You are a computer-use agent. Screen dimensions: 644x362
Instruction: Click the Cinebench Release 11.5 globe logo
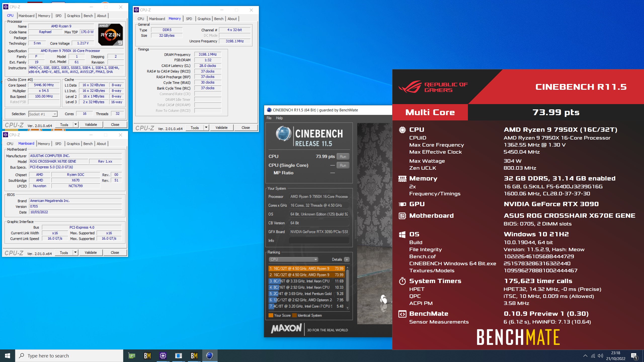tap(284, 133)
